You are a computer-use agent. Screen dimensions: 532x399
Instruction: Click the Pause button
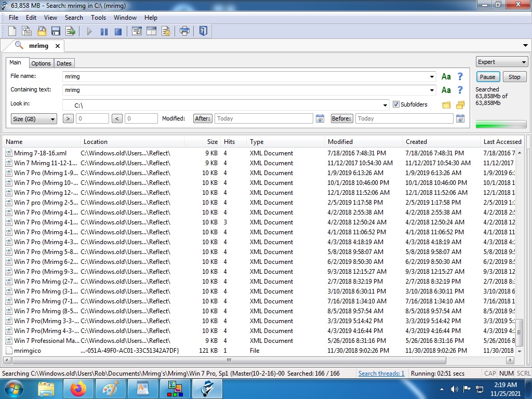point(488,77)
